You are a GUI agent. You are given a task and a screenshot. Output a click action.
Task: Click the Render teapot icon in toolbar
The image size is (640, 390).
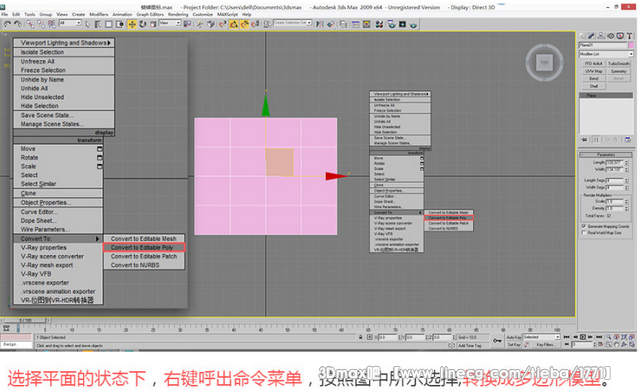413,24
